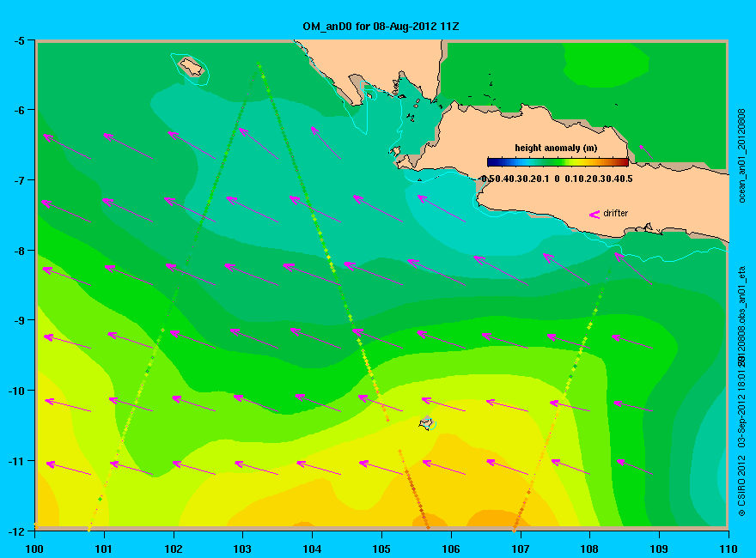Click the plot title OM_anD0 for 08-Aug-2012 11Z
This screenshot has height=558, width=756.
point(381,27)
